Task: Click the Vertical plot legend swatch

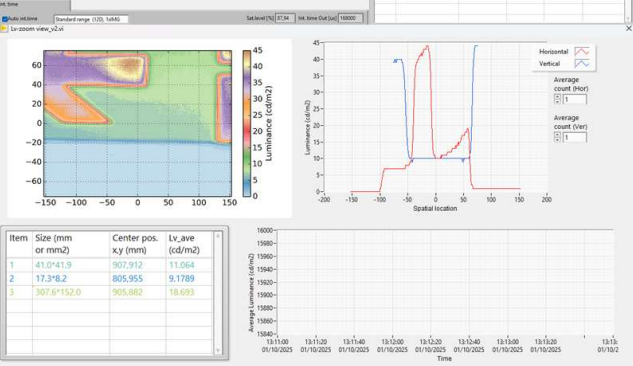Action: (582, 63)
